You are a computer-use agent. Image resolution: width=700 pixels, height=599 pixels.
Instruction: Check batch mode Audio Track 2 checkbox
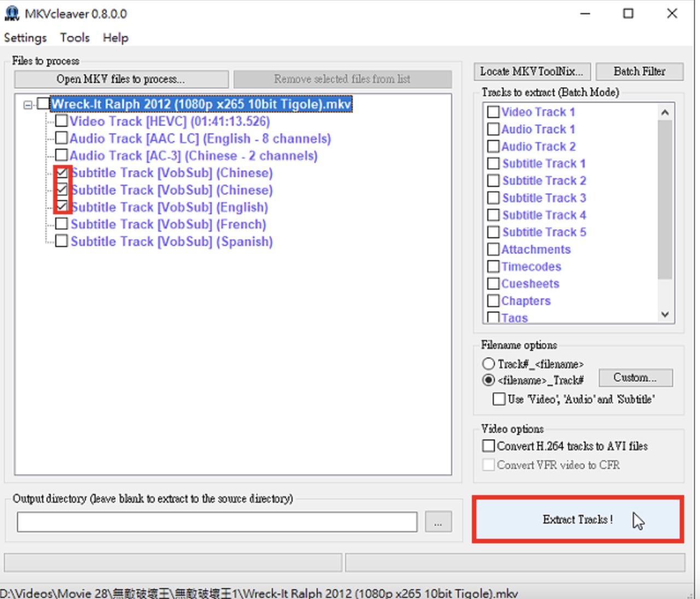tap(493, 146)
